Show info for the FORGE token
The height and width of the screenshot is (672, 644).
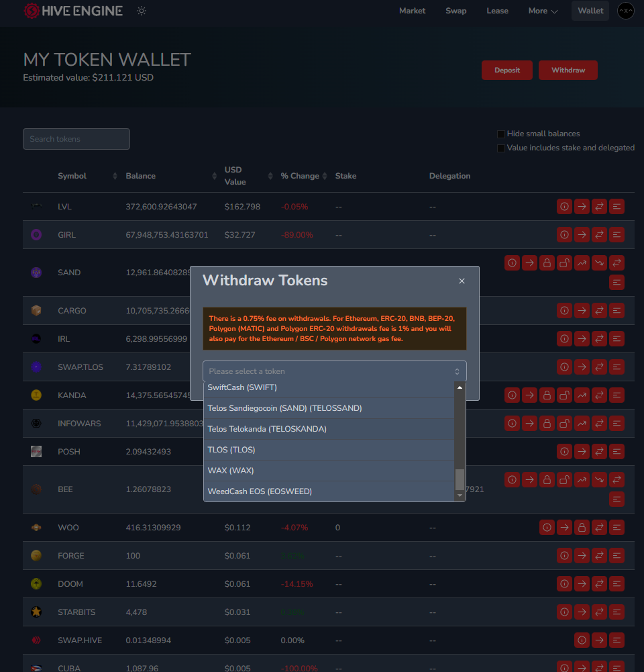(x=564, y=555)
